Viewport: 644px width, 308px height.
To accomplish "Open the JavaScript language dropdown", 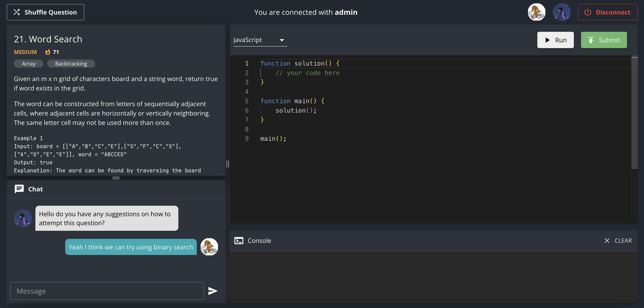I will click(260, 40).
